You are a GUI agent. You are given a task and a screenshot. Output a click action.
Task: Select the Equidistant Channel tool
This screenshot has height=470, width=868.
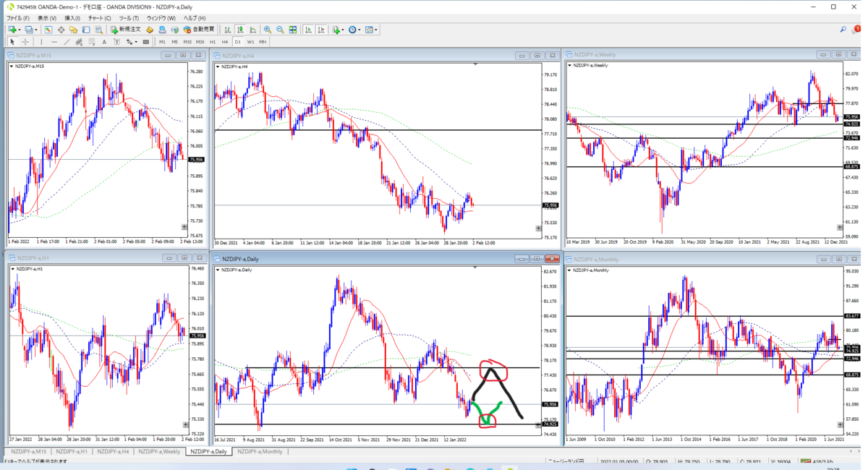pos(79,42)
